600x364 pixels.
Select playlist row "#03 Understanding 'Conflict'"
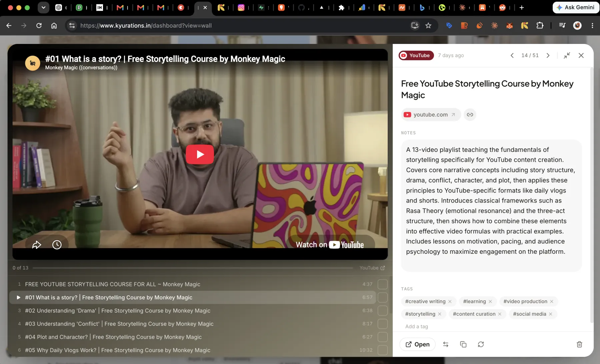192,324
